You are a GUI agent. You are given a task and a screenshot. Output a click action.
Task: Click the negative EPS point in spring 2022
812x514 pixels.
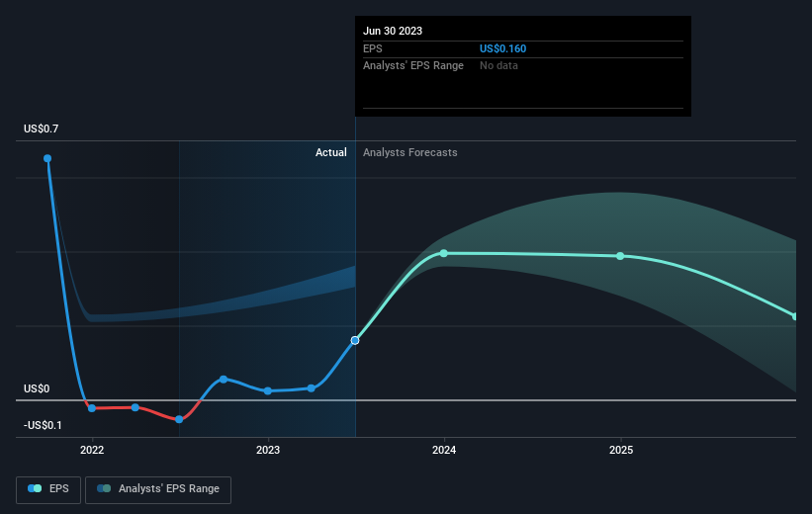135,407
